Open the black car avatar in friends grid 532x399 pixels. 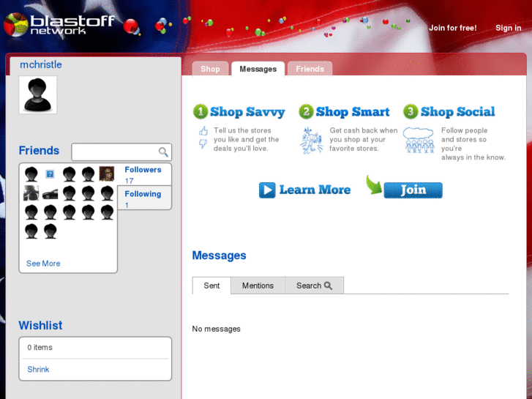click(50, 194)
